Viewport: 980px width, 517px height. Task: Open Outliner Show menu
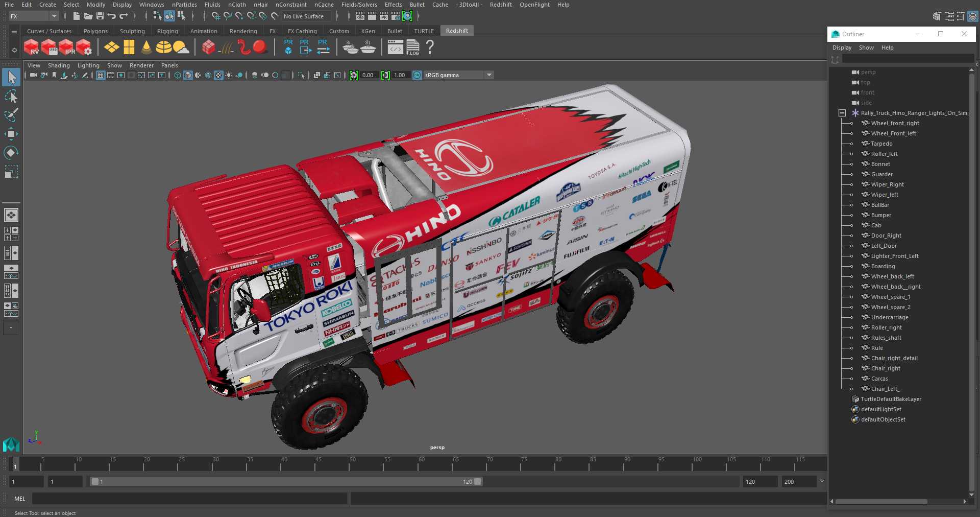(x=866, y=48)
